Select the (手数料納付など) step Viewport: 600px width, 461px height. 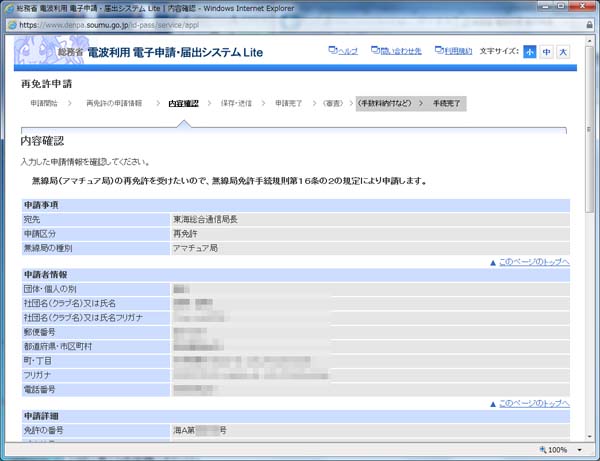tap(384, 103)
